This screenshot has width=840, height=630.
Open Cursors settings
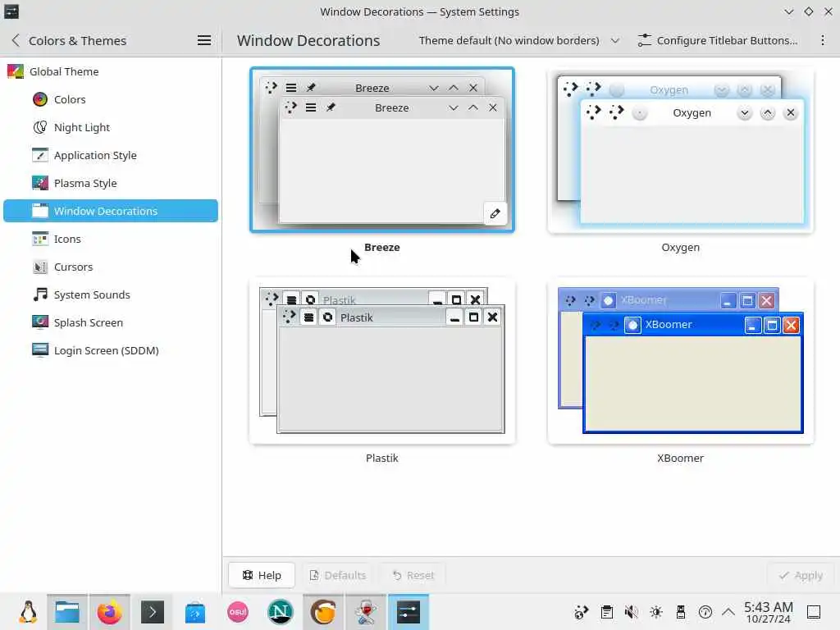(x=112, y=267)
